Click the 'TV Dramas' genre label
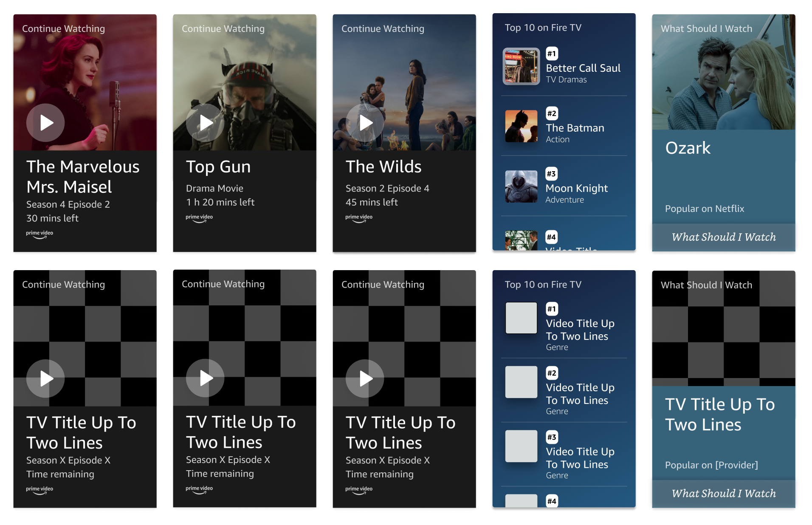Image resolution: width=812 pixels, height=525 pixels. 566,80
